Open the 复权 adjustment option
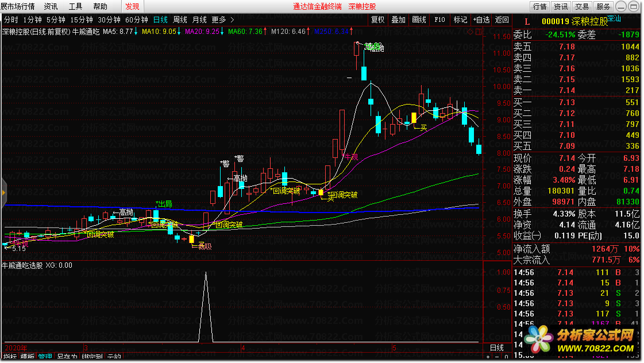The width and height of the screenshot is (644, 363). click(377, 20)
